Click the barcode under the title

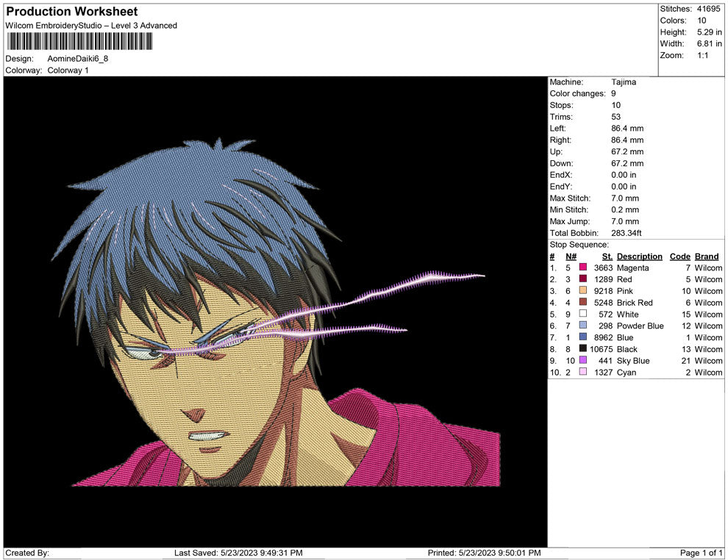pyautogui.click(x=79, y=41)
